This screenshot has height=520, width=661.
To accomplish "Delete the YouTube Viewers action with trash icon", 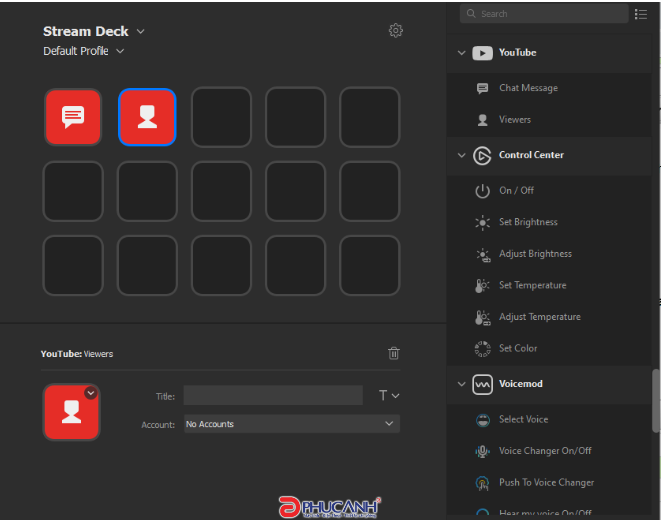I will tap(394, 353).
